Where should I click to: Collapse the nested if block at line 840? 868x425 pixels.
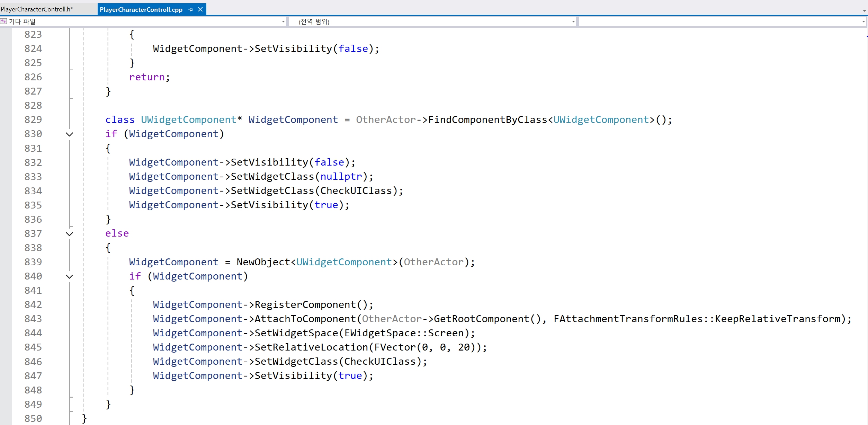[x=69, y=276]
